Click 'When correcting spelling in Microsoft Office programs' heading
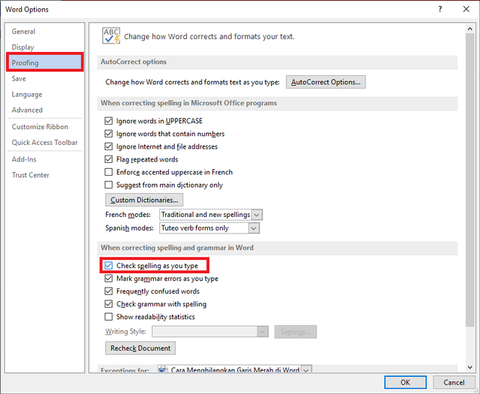This screenshot has height=394, width=480. 189,103
